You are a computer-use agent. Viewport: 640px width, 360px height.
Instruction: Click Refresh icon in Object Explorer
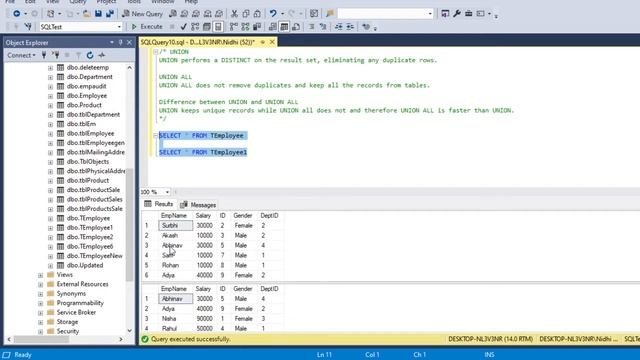pos(90,55)
